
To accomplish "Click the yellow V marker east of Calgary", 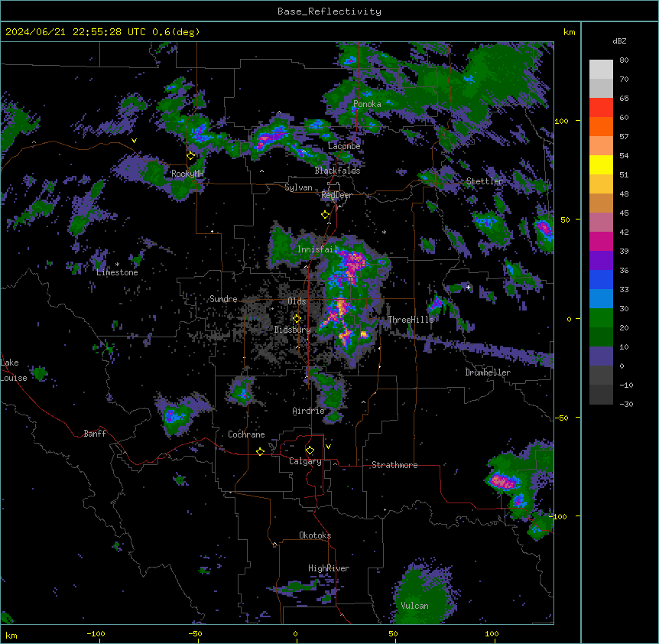I will [328, 447].
